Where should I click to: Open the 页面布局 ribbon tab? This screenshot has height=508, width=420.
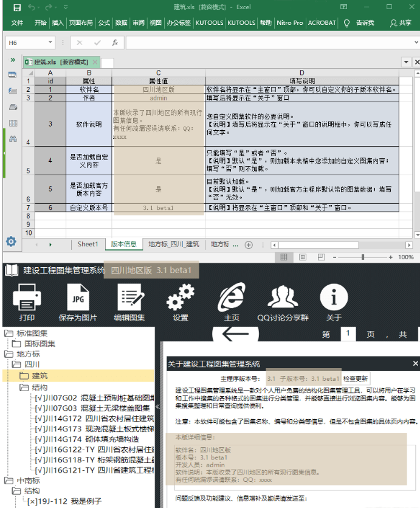pyautogui.click(x=81, y=23)
